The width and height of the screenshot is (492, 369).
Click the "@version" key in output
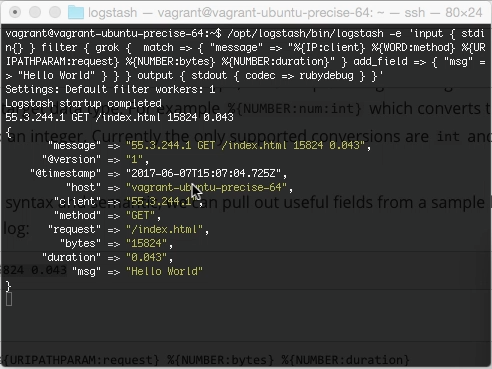coord(71,159)
